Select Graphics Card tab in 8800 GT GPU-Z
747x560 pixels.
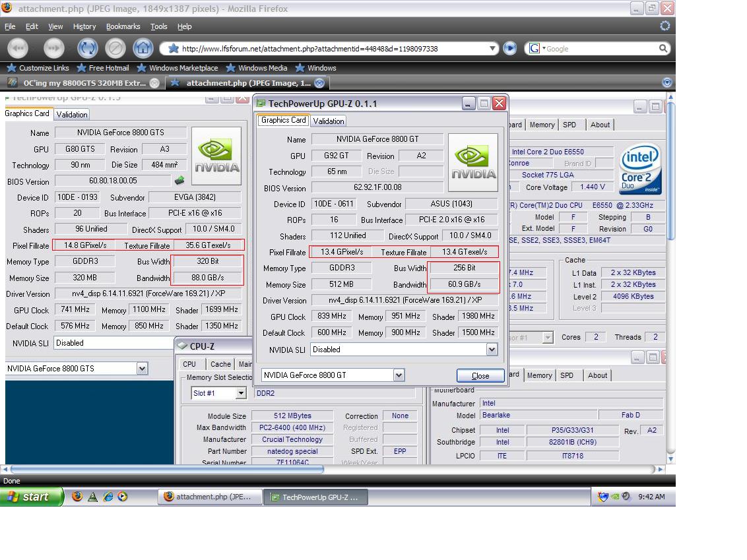pyautogui.click(x=284, y=120)
